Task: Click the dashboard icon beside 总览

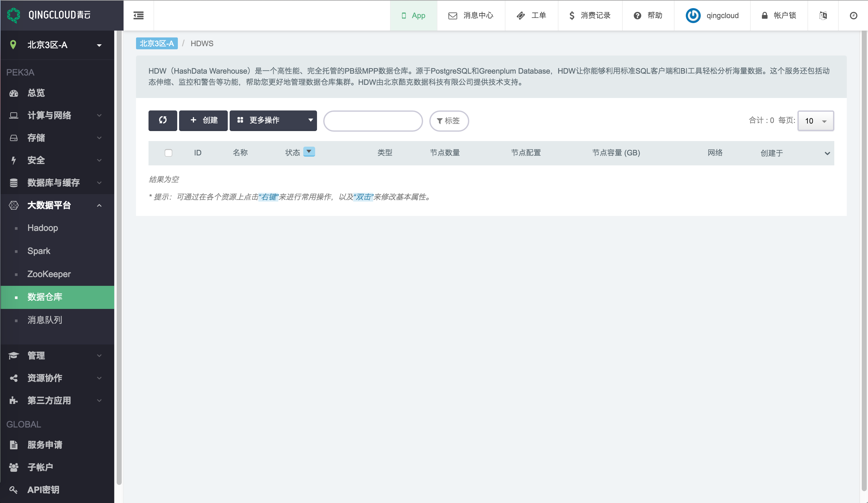Action: click(x=14, y=93)
